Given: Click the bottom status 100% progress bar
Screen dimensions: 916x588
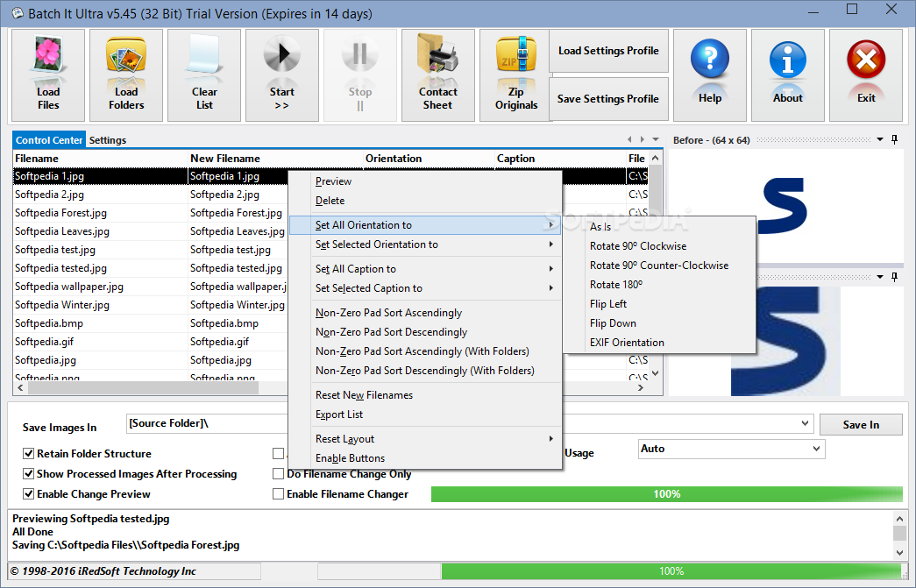Looking at the screenshot, I should tap(671, 571).
